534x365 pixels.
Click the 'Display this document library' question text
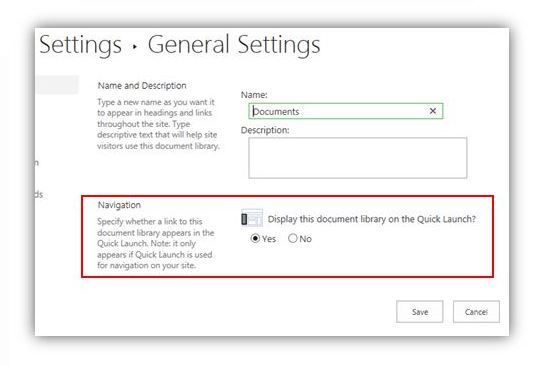[x=372, y=219]
